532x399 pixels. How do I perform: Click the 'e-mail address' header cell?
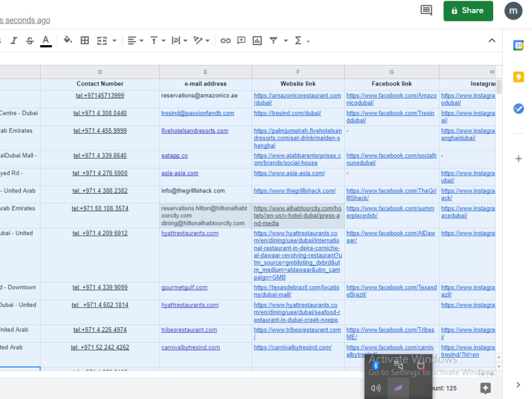click(x=205, y=84)
